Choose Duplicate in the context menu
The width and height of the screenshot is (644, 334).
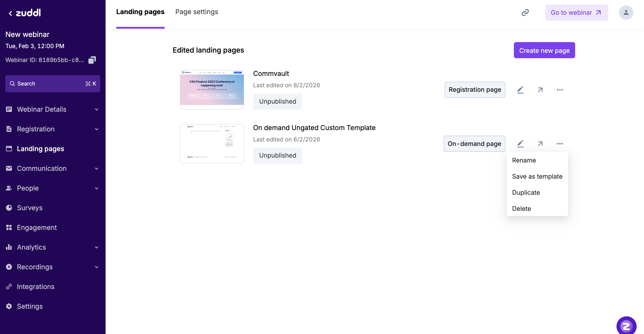(526, 192)
